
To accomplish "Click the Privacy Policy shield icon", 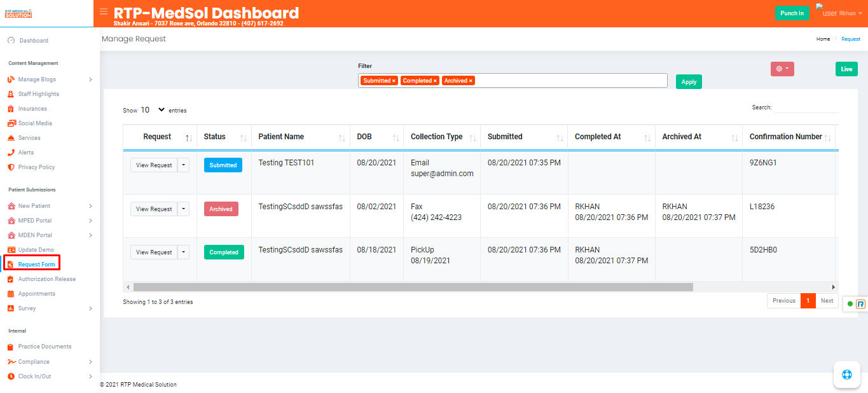I will [11, 167].
